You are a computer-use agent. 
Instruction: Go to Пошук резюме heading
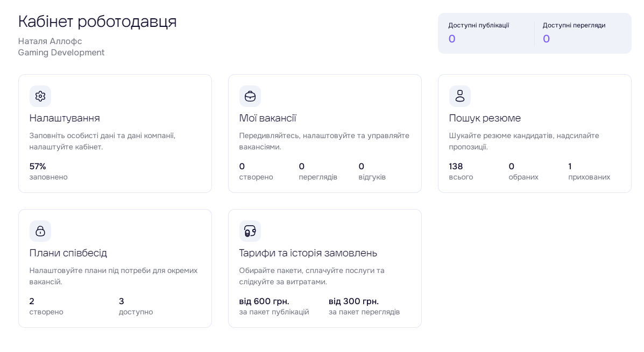485,118
